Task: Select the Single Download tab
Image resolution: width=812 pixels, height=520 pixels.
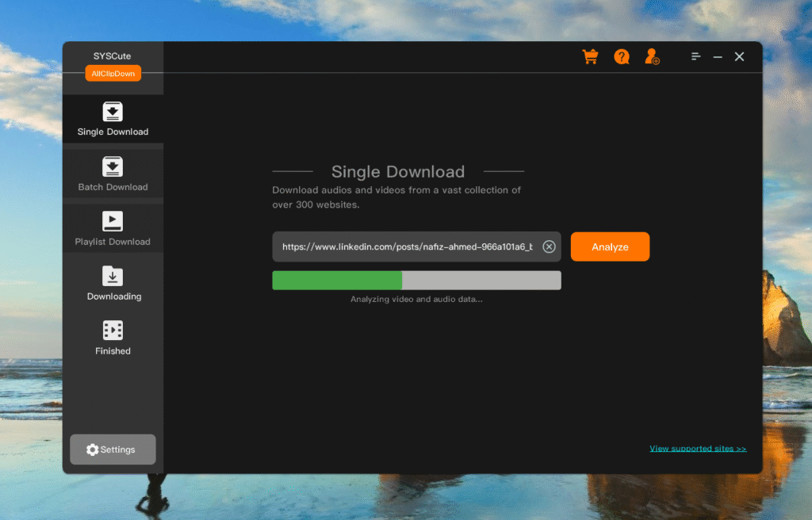Action: pyautogui.click(x=113, y=119)
